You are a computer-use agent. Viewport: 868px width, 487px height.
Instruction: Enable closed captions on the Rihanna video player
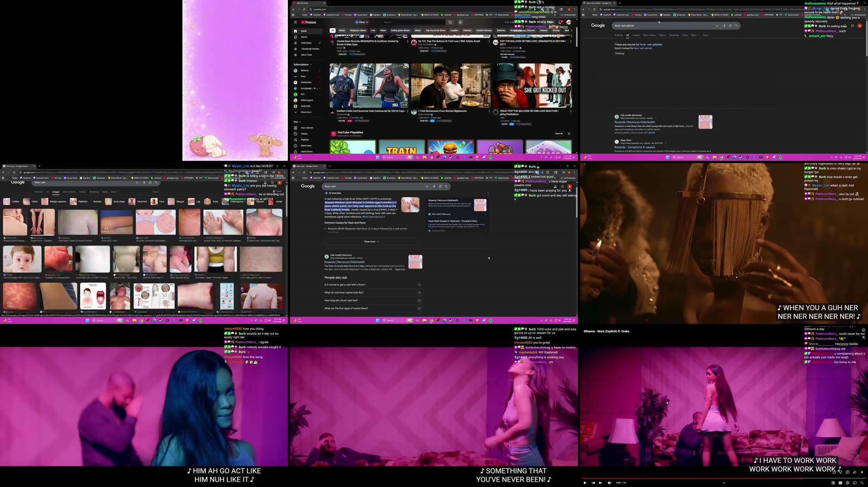pyautogui.click(x=841, y=482)
